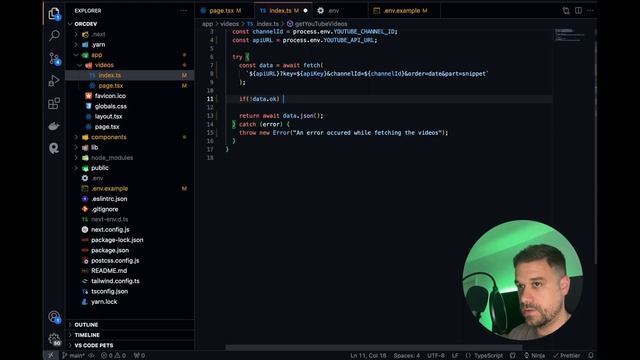Click the LF end-of-line indicator

click(455, 356)
